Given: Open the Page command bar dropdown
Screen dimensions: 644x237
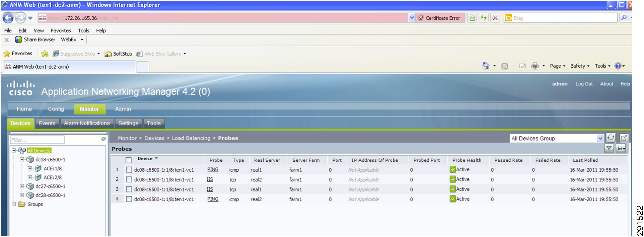Looking at the screenshot, I should [558, 66].
